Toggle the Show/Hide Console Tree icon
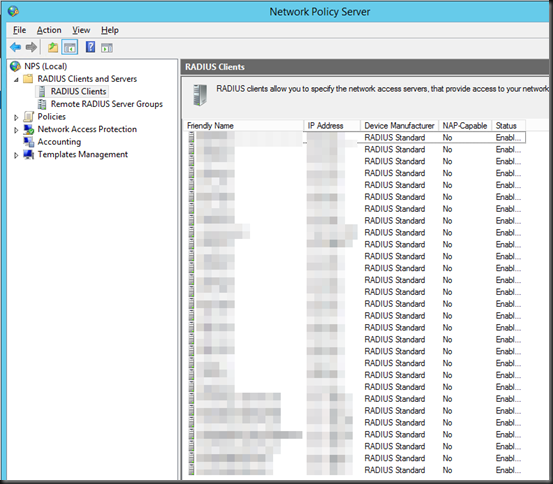This screenshot has width=553, height=484. tap(69, 47)
